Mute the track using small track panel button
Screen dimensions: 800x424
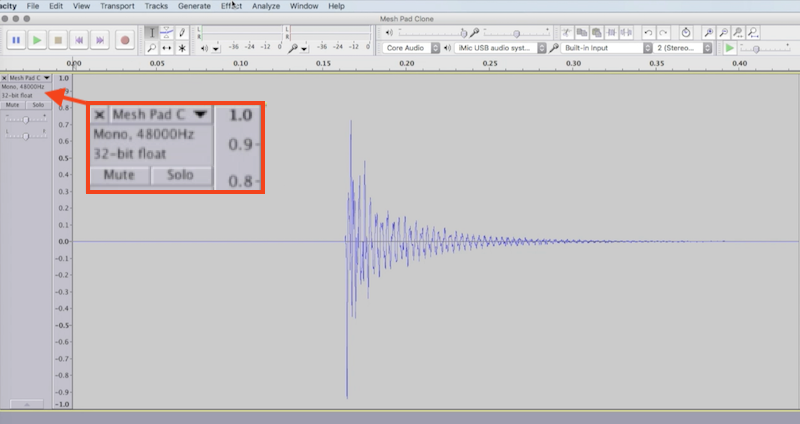point(13,104)
